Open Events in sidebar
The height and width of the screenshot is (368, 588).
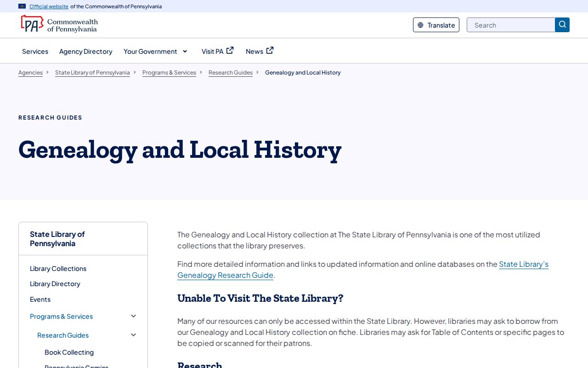click(x=40, y=299)
